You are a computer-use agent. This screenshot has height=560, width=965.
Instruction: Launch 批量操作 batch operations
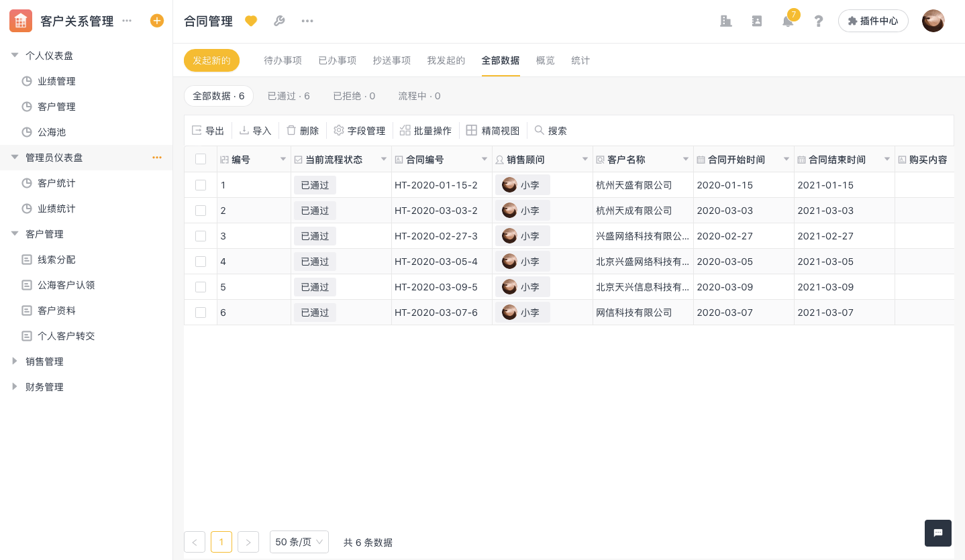pyautogui.click(x=425, y=131)
